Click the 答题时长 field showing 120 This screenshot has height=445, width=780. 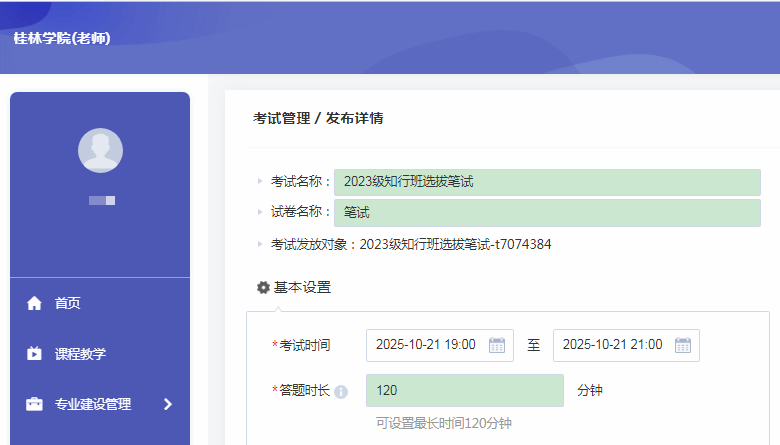464,390
